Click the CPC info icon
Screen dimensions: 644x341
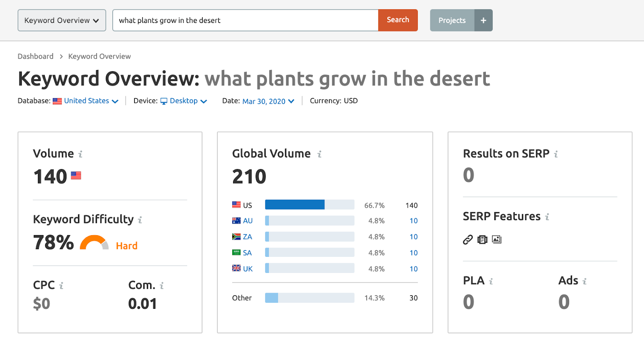[61, 285]
